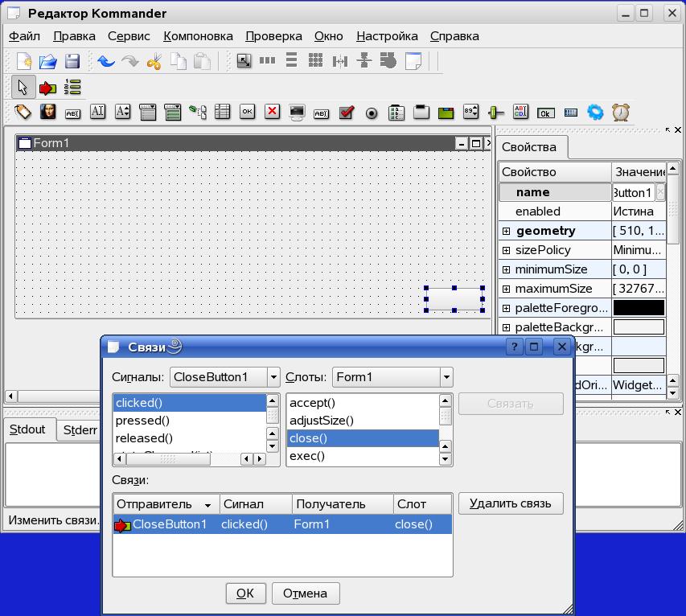Click the Удалить связь button

click(510, 503)
